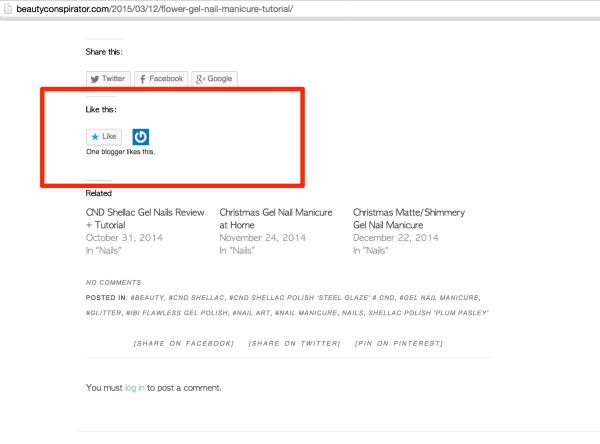Click '[Pin on Pinterest]' text link
Viewport: 600px width, 444px height.
(399, 343)
